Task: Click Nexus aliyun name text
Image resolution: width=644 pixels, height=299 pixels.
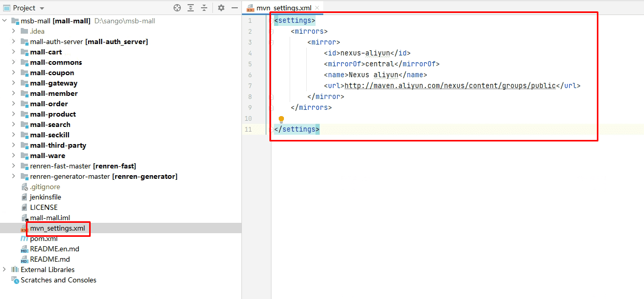Action: [x=369, y=75]
